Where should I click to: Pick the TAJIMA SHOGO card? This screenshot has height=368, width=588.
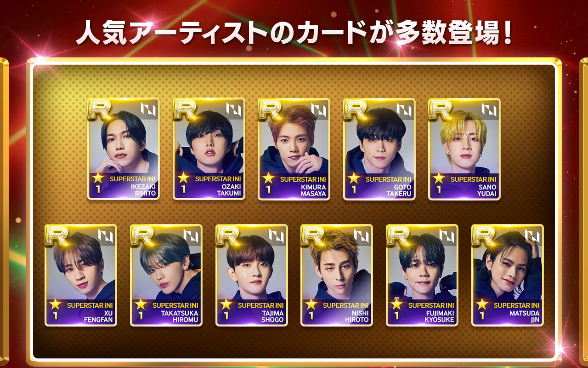(x=252, y=275)
